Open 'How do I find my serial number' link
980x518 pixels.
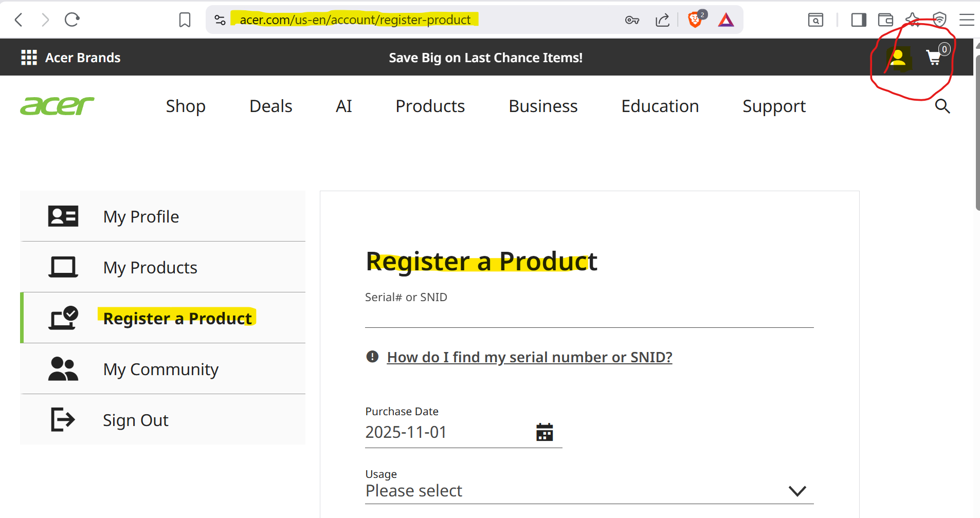click(529, 357)
